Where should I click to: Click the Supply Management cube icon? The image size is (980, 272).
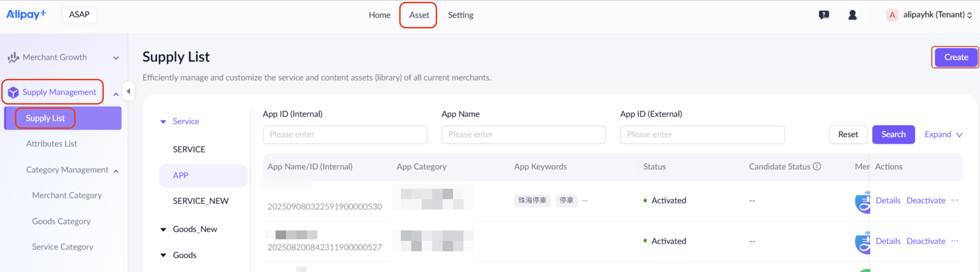pyautogui.click(x=12, y=92)
